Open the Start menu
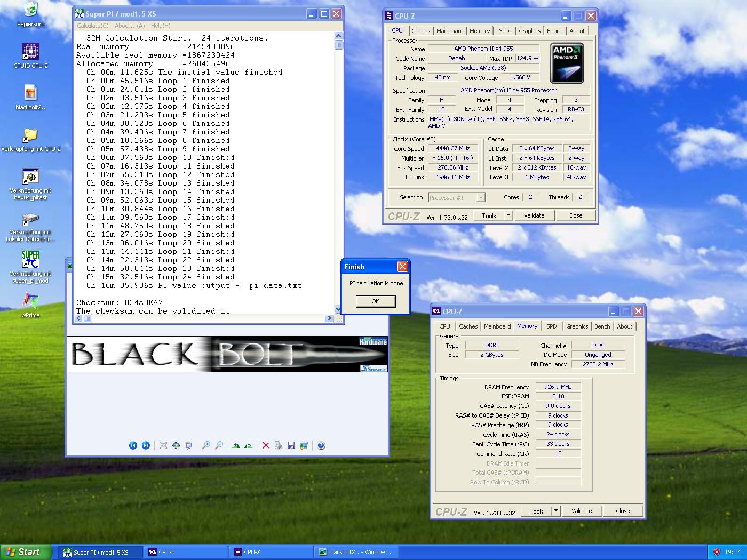This screenshot has height=560, width=747. [x=26, y=552]
